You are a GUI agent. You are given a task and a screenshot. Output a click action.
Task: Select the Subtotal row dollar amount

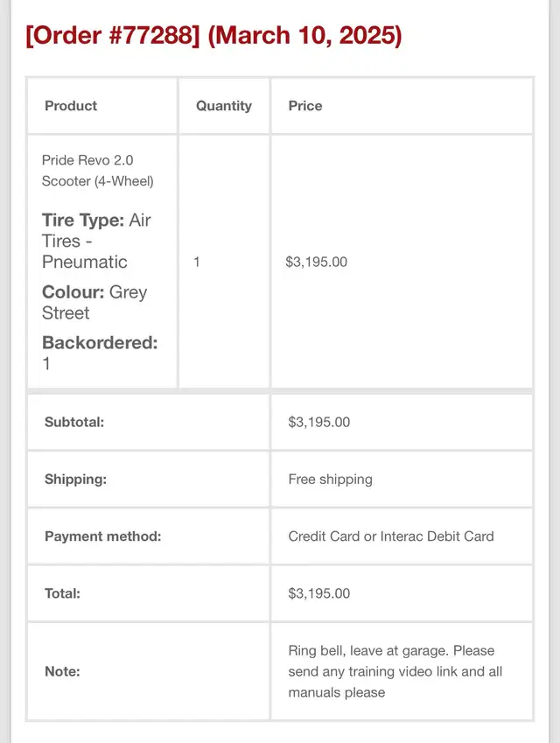click(318, 422)
